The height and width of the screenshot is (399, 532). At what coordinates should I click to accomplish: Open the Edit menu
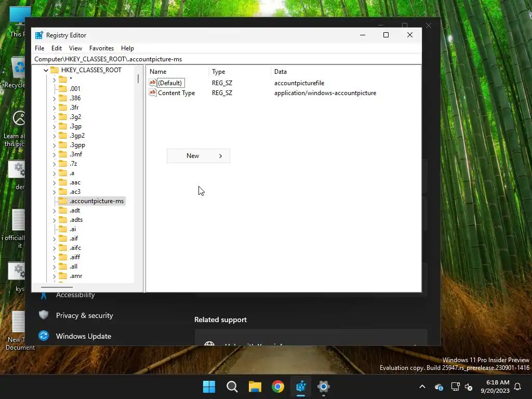pyautogui.click(x=56, y=48)
